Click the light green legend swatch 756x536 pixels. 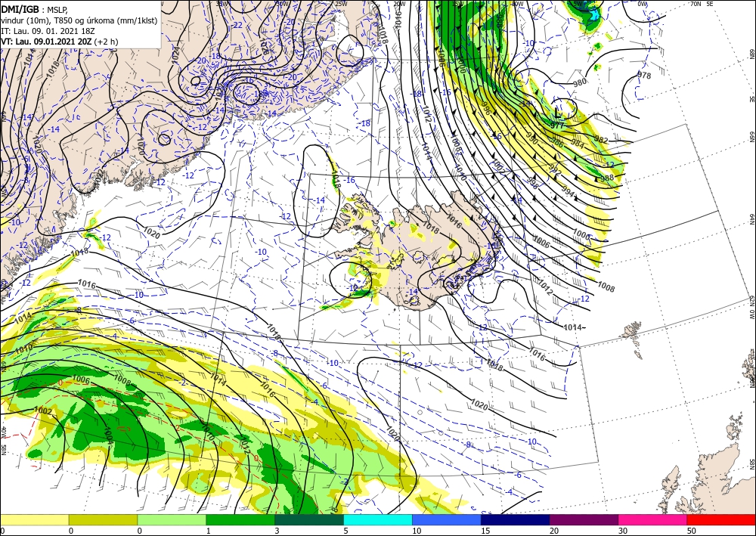coord(172,519)
